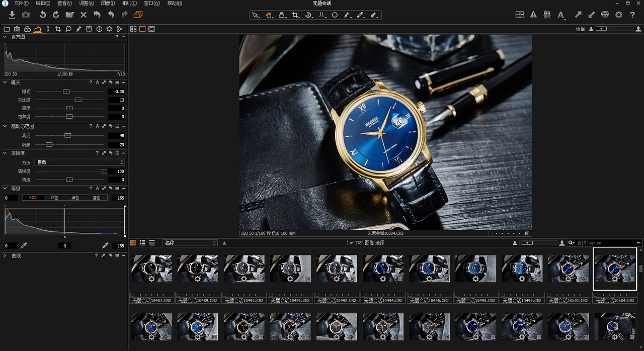Screen dimensions: 644x351
Task: Open the 名称 sort dropdown
Action: 190,243
